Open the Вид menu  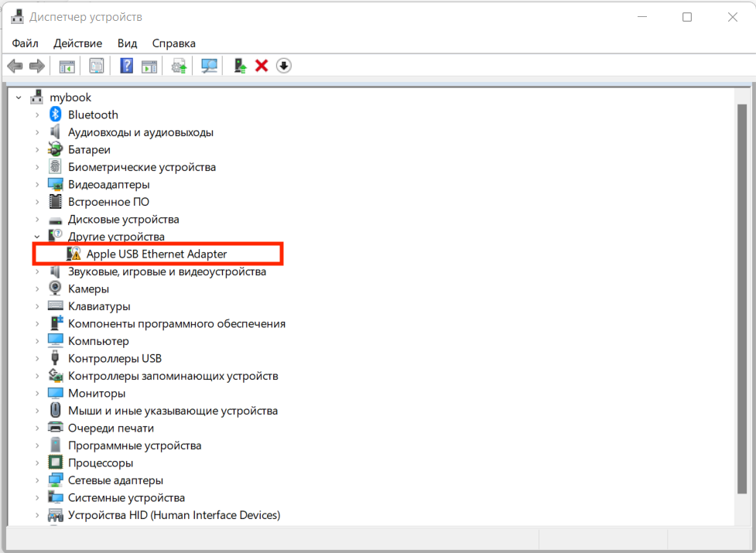(x=126, y=43)
